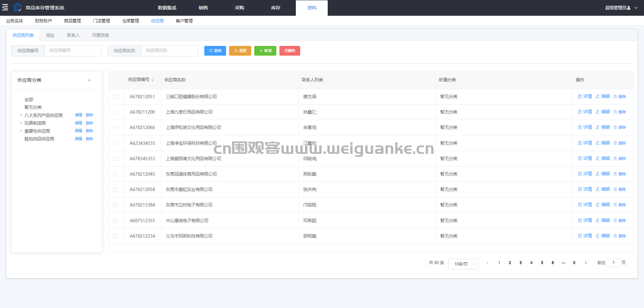Open details icon for 东莞冠道体育用品有限公司
This screenshot has width=644, height=308.
coord(580,174)
